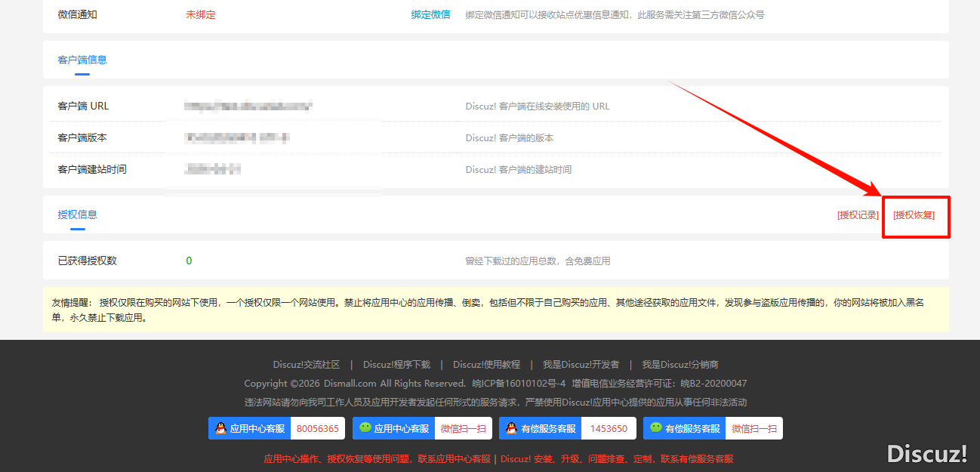The width and height of the screenshot is (980, 472).
Task: Go to the Discuz!使用教程 footer link
Action: coord(486,364)
